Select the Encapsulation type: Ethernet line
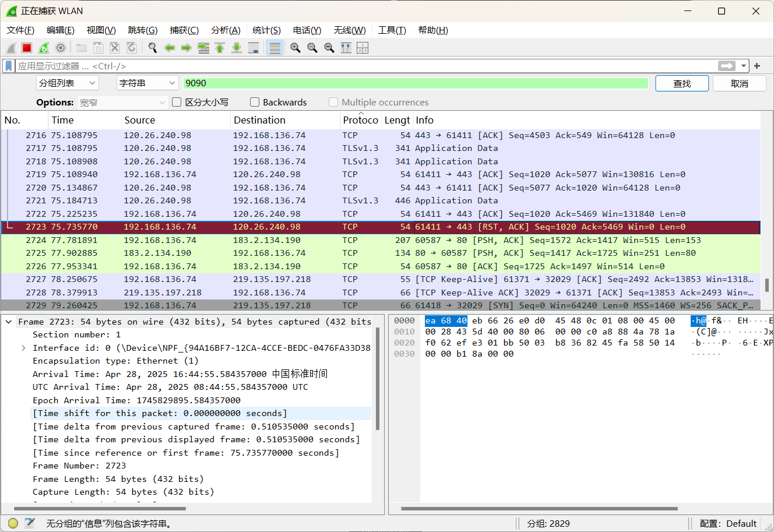The width and height of the screenshot is (774, 532). 115,361
